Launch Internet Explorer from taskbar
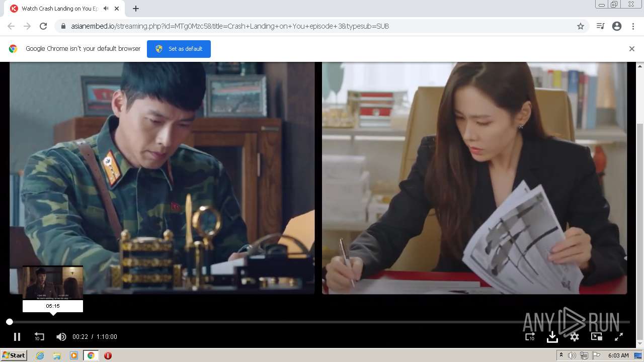The width and height of the screenshot is (644, 362). click(40, 355)
